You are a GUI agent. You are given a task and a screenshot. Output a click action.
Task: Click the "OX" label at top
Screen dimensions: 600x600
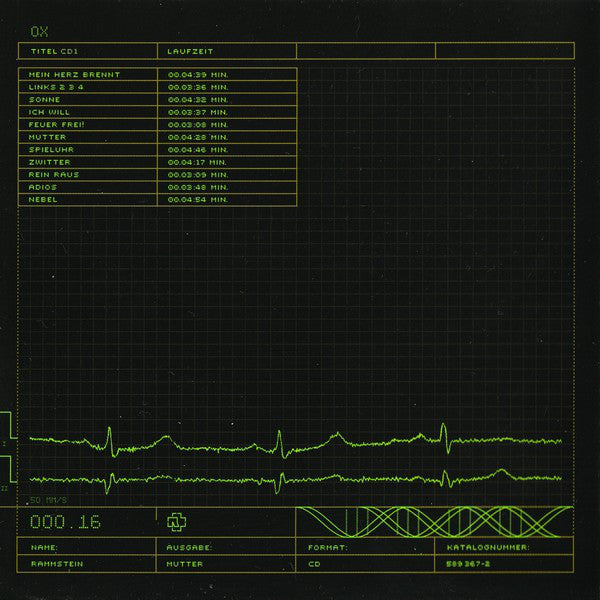click(39, 32)
